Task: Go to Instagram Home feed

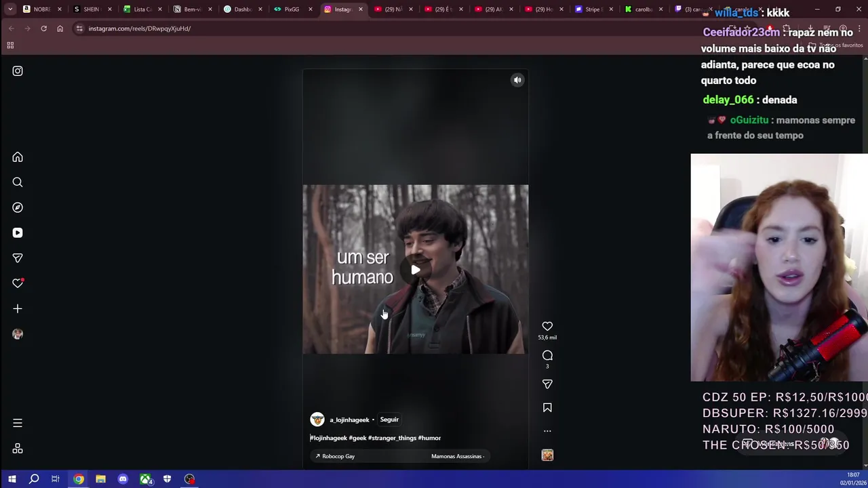Action: click(x=18, y=157)
